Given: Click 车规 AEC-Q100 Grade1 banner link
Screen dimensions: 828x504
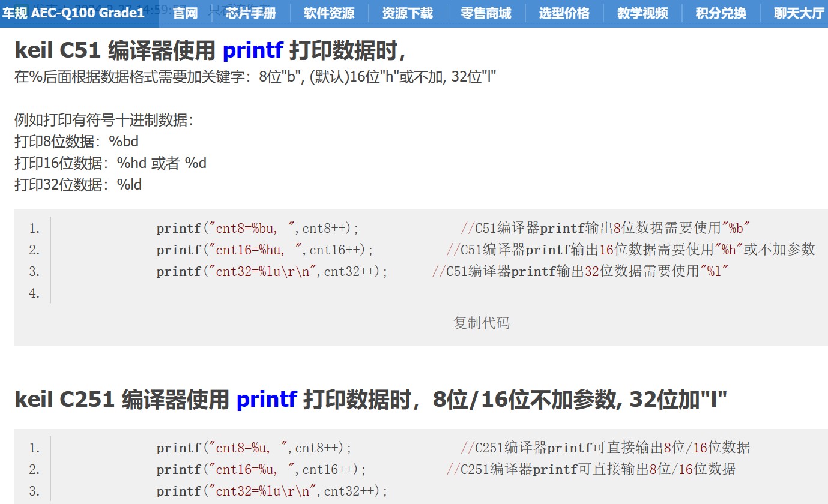Looking at the screenshot, I should pos(73,13).
